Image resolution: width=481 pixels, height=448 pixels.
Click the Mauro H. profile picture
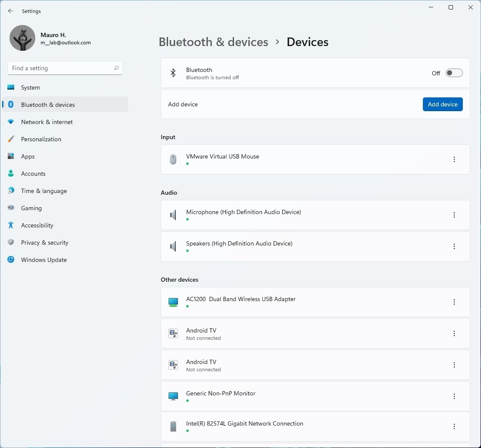coord(22,38)
